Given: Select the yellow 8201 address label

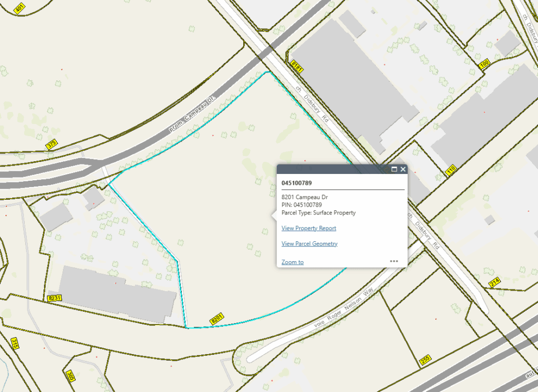Looking at the screenshot, I should 216,318.
